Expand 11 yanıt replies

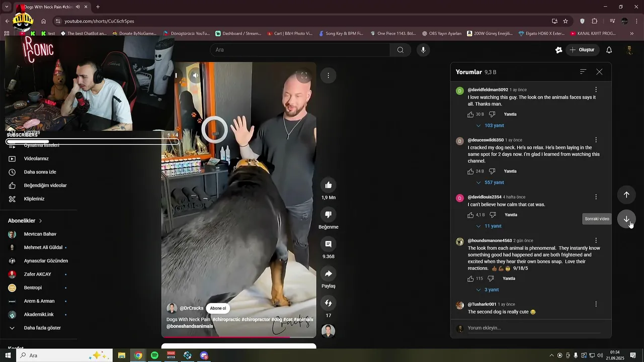489,226
